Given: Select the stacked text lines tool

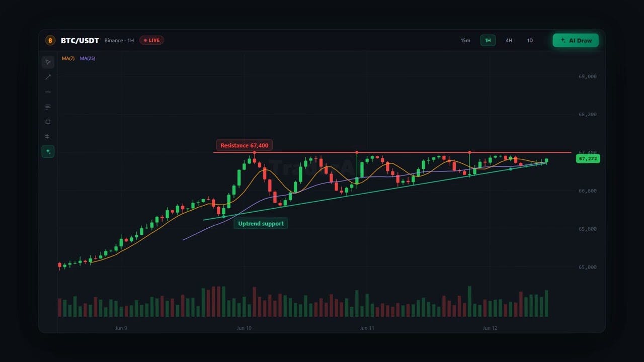Looking at the screenshot, I should (x=48, y=107).
